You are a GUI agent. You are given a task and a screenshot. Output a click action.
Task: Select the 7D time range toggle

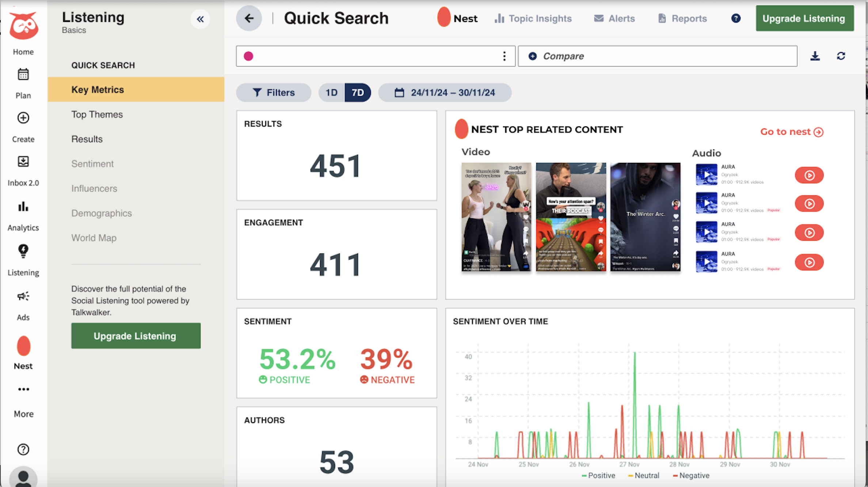357,93
